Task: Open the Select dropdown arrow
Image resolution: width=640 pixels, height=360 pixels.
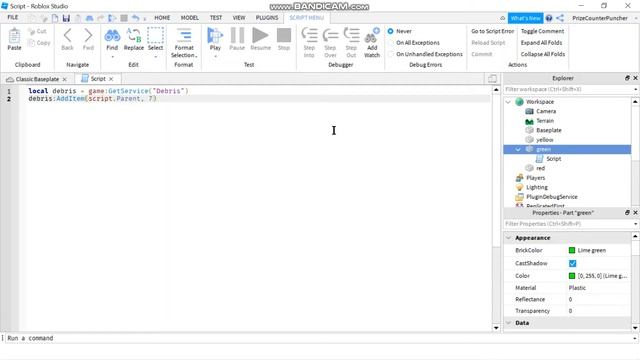Action: click(x=156, y=57)
